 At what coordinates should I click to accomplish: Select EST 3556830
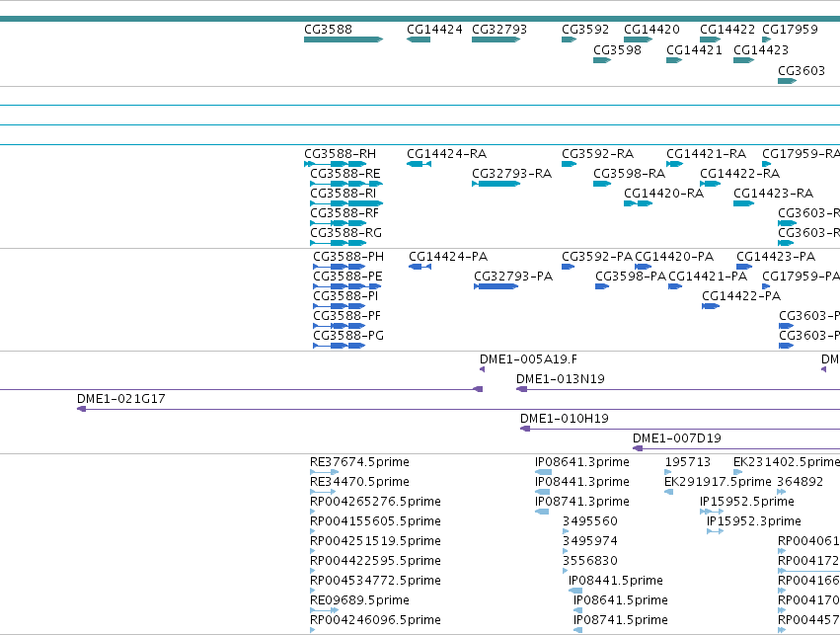590,562
